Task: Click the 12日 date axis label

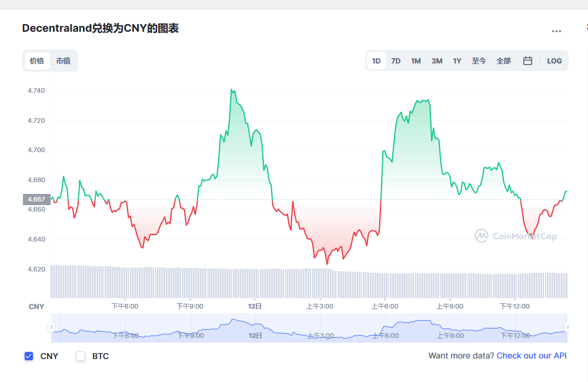Action: click(255, 306)
